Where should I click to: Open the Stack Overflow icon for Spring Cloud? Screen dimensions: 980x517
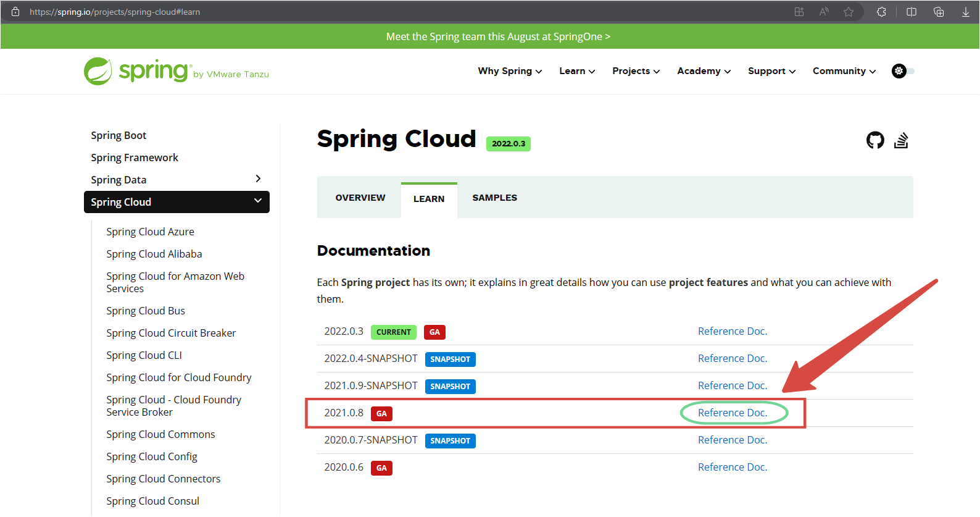901,141
